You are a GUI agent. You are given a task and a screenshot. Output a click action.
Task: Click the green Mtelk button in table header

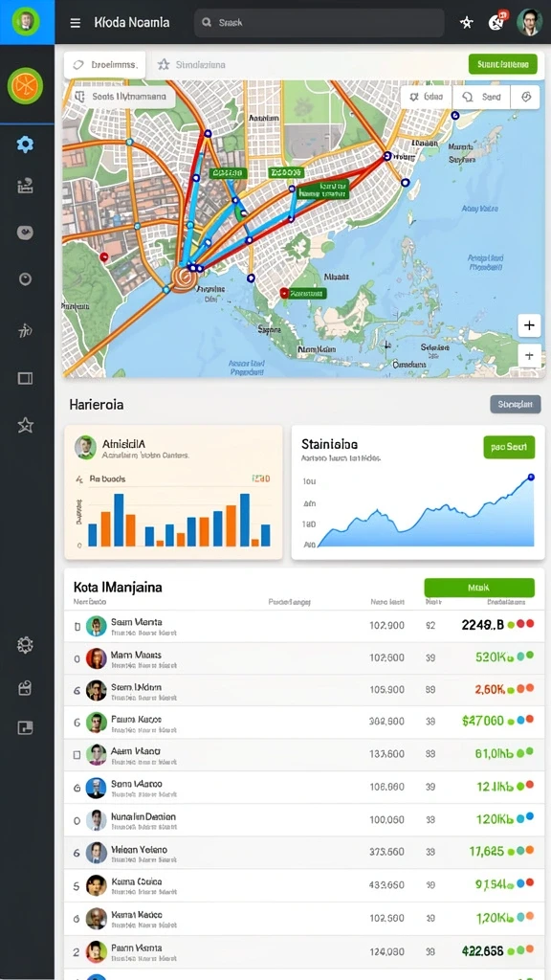tap(479, 588)
